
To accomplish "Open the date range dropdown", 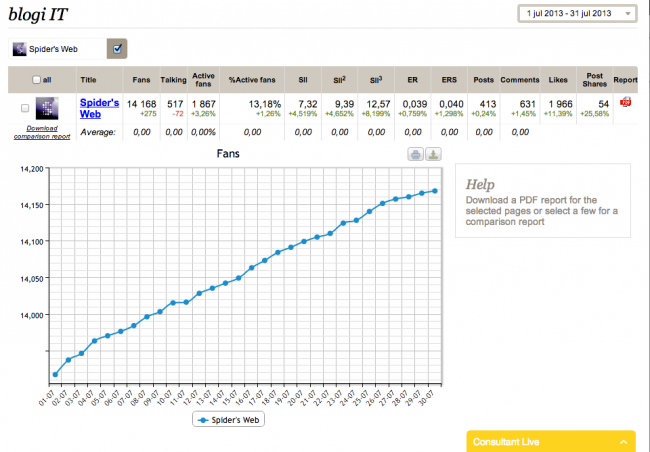I will coord(577,14).
